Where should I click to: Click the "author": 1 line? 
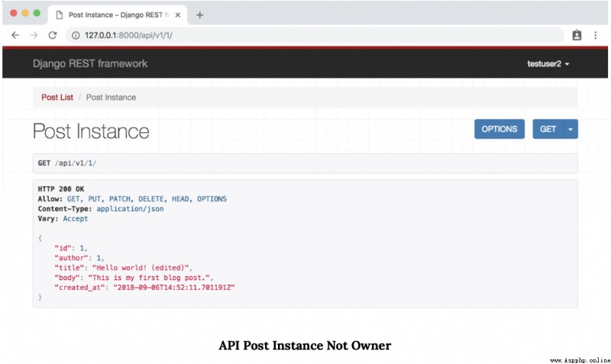click(79, 258)
